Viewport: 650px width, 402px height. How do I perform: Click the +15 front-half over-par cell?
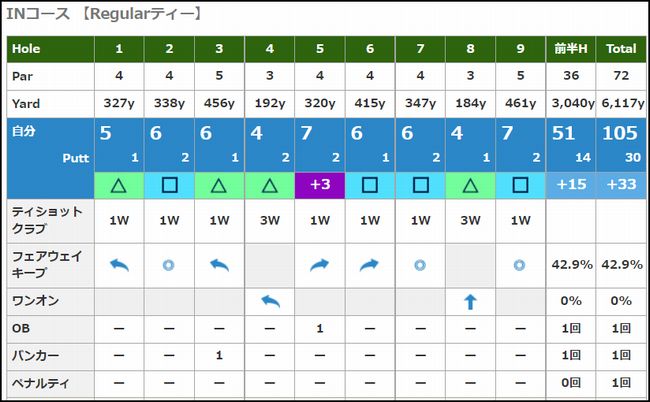pos(570,184)
